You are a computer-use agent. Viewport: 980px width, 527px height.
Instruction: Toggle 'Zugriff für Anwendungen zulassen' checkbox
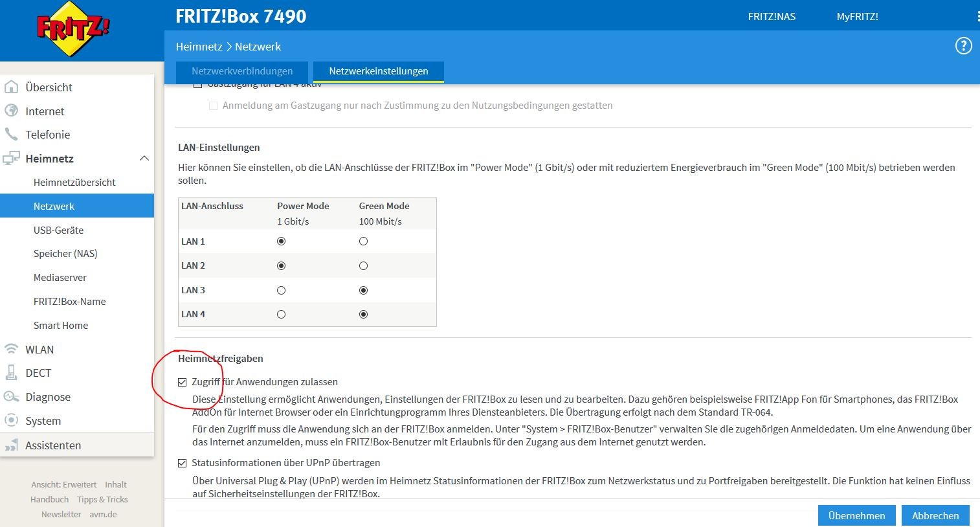coord(183,382)
